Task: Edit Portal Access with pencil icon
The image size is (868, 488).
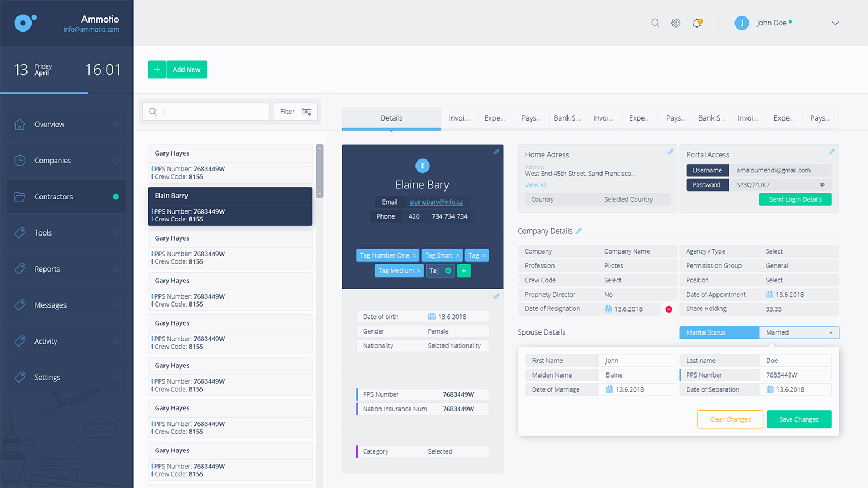Action: pyautogui.click(x=831, y=152)
